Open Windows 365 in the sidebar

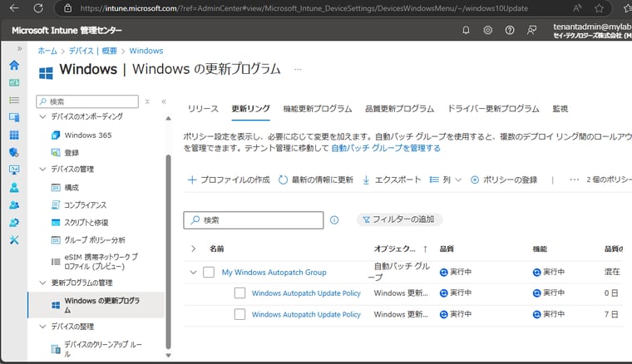(x=88, y=135)
